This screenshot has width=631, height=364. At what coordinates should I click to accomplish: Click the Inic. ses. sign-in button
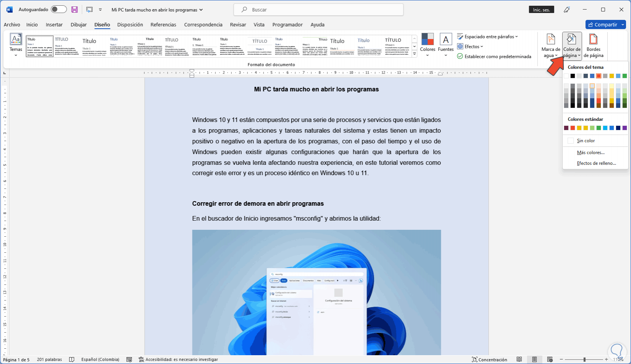pyautogui.click(x=542, y=10)
